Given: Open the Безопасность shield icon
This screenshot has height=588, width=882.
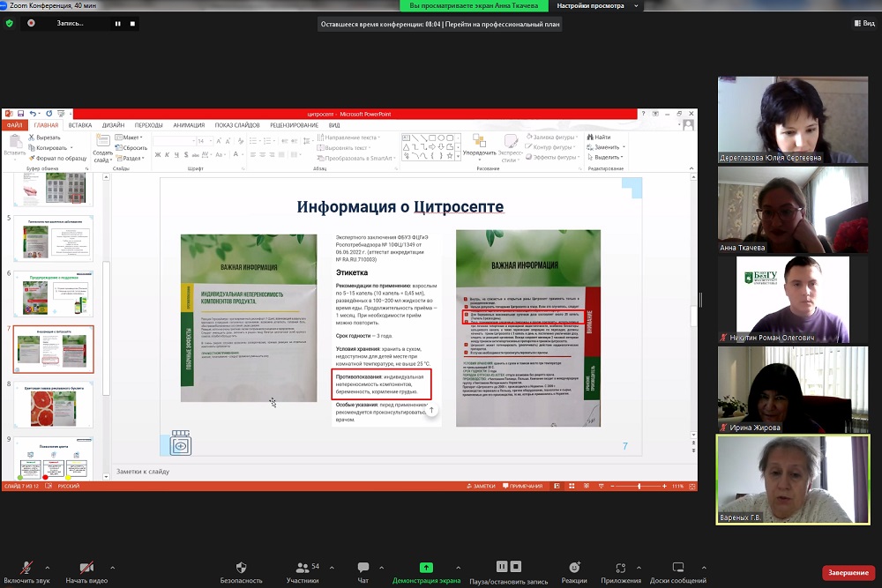Looking at the screenshot, I should point(241,568).
